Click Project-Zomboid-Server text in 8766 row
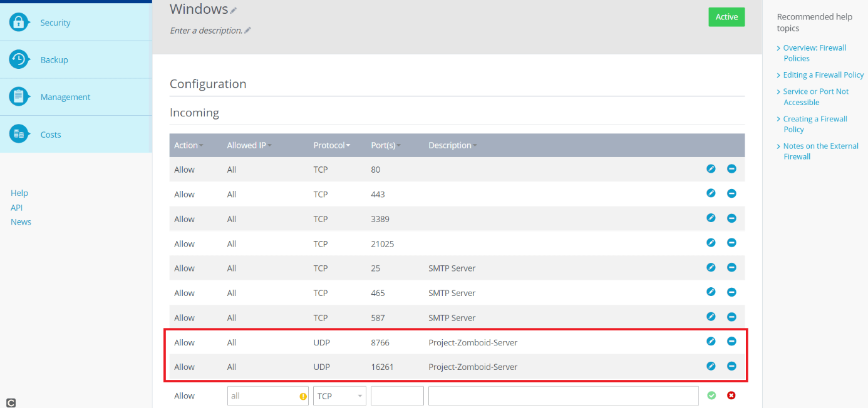Viewport: 868px width, 408px height. click(473, 342)
